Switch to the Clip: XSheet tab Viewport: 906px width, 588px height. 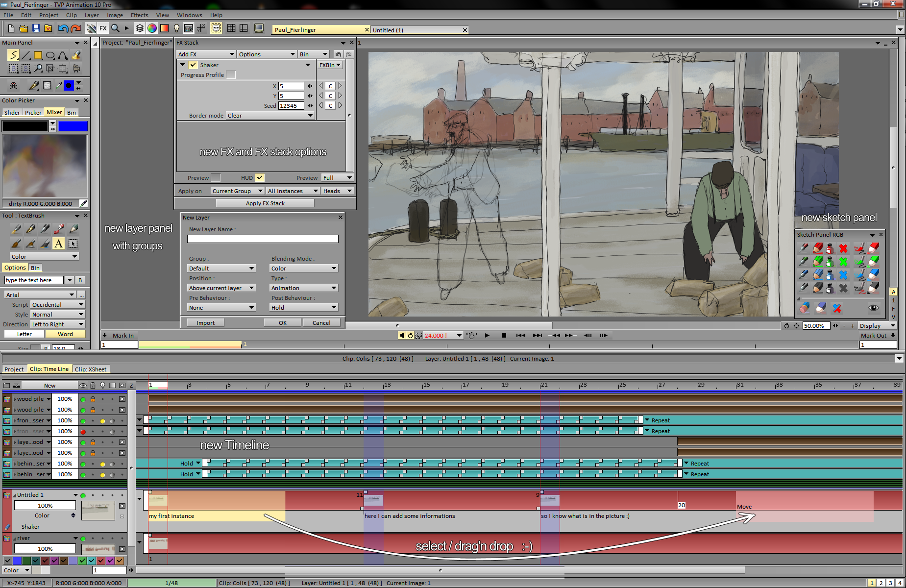tap(91, 369)
